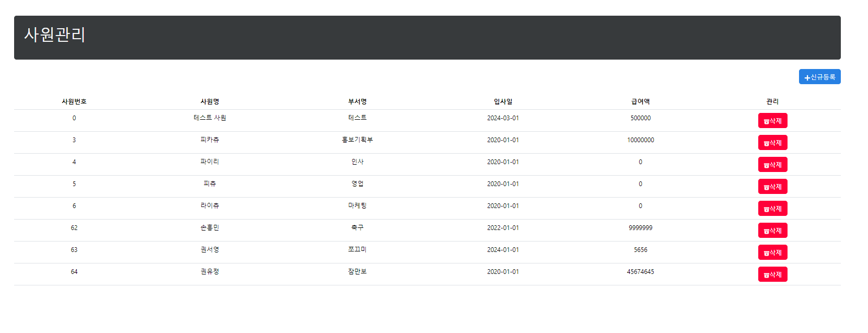Click 권유정's hire date 2020-01-01

click(x=503, y=272)
